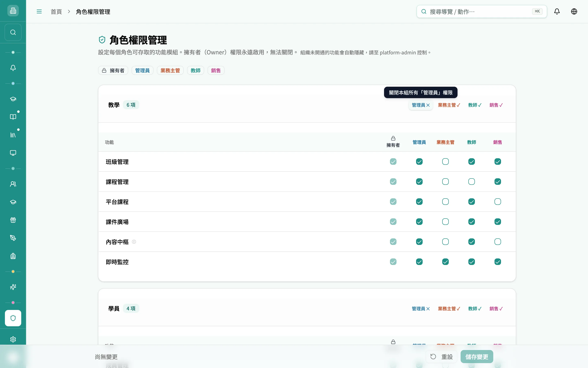This screenshot has width=588, height=368.
Task: Select the 擁有者 role chip
Action: (x=113, y=71)
